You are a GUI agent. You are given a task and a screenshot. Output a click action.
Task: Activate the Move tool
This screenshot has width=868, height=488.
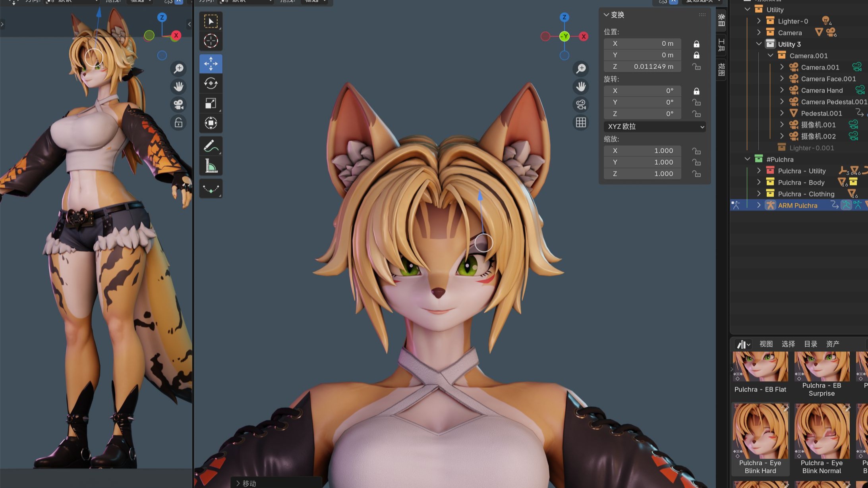pos(211,64)
